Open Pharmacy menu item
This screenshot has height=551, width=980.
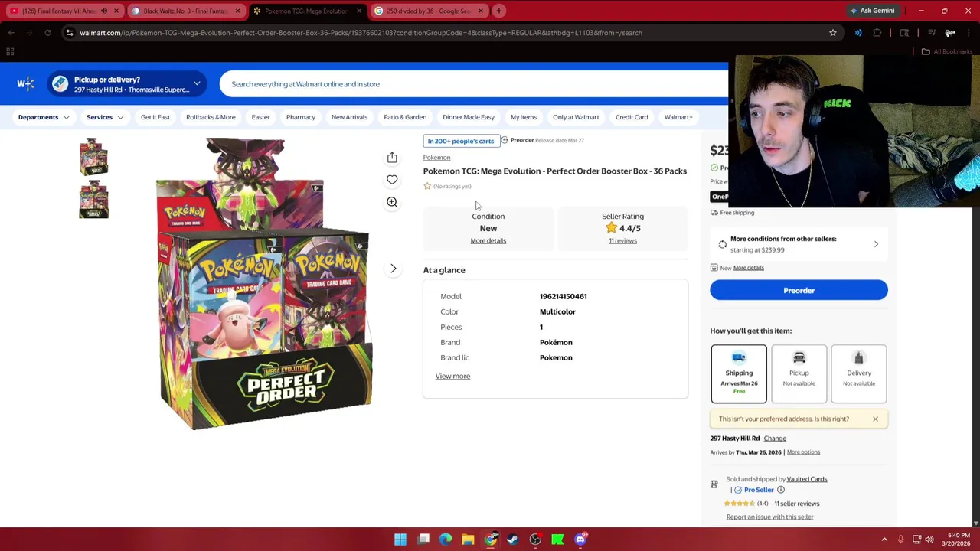[x=301, y=117]
